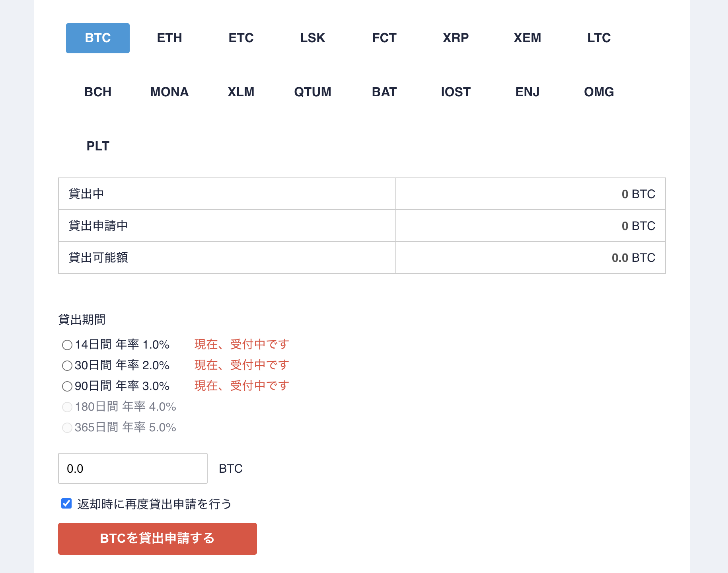Select the 14日間 年率 1.0% lending period

[67, 345]
